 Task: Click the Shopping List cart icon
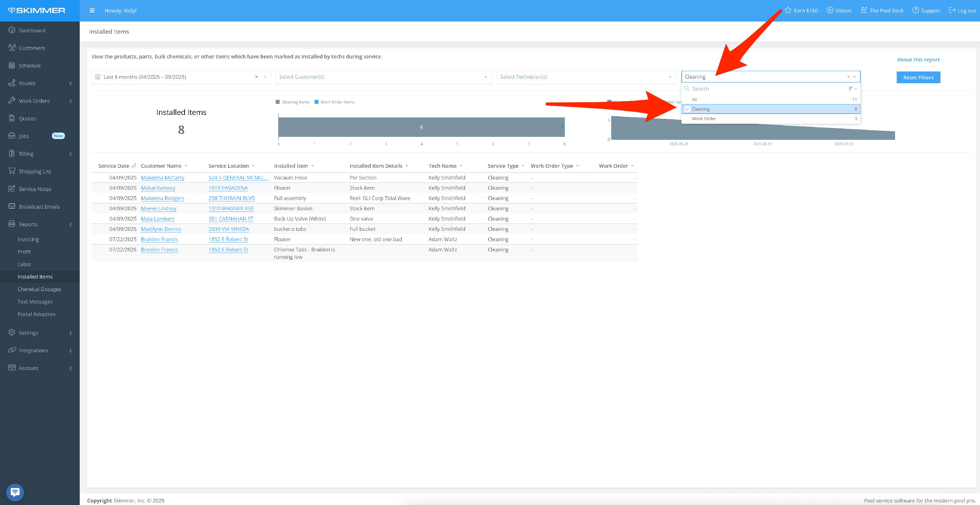pyautogui.click(x=12, y=171)
